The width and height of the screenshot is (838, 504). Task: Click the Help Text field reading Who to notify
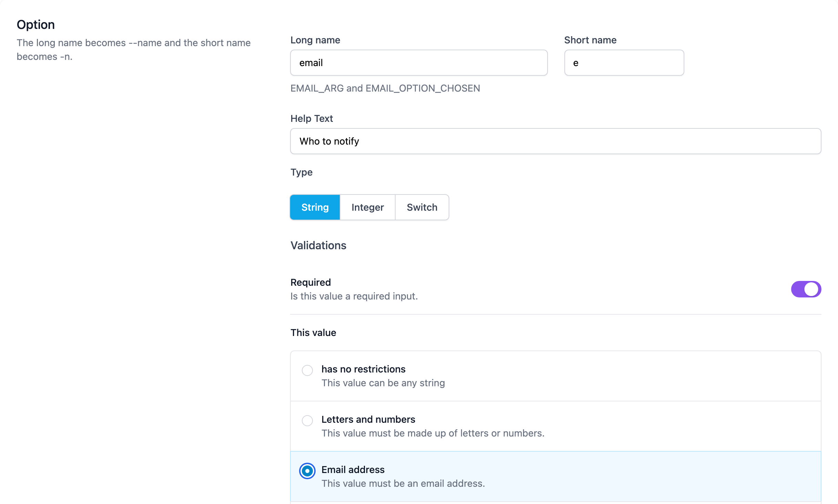(x=555, y=141)
